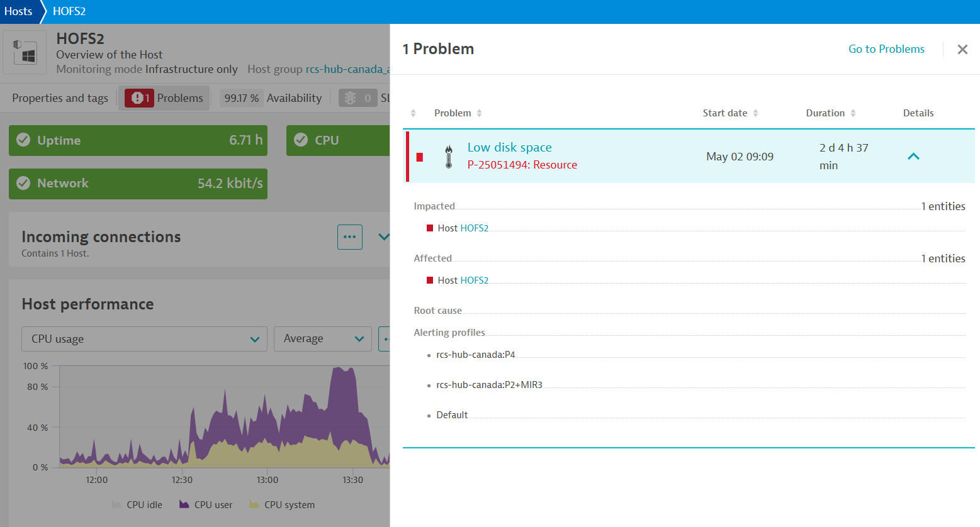Collapse the Low disk space details chevron
The image size is (980, 527).
point(913,156)
